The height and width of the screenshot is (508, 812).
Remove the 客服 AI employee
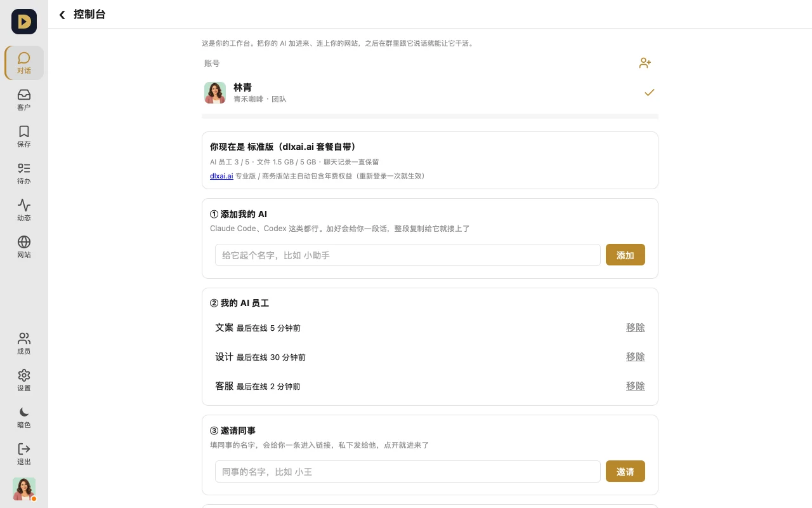[x=636, y=386]
